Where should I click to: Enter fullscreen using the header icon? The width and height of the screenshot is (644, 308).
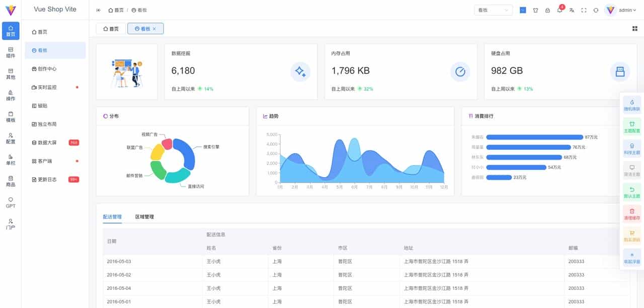click(x=583, y=10)
